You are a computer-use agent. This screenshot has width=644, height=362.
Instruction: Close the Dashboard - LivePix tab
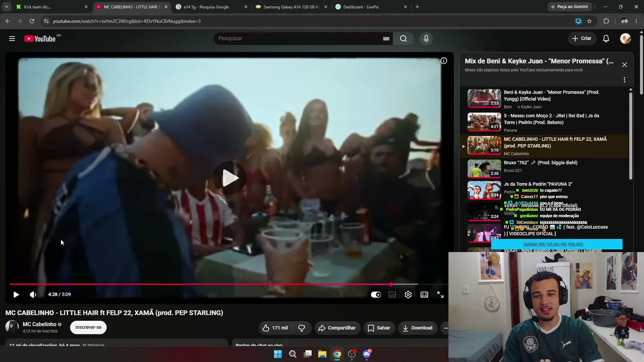405,7
